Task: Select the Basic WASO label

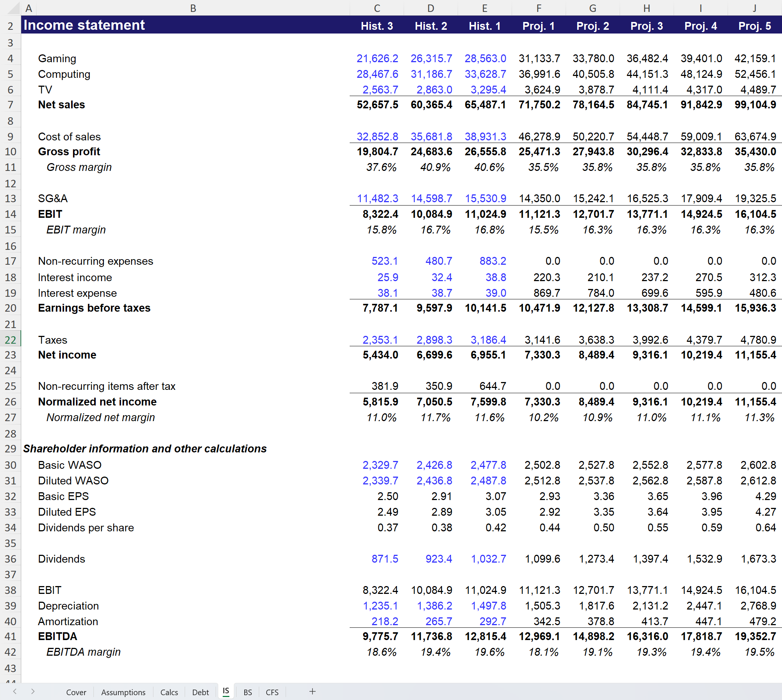Action: tap(70, 465)
